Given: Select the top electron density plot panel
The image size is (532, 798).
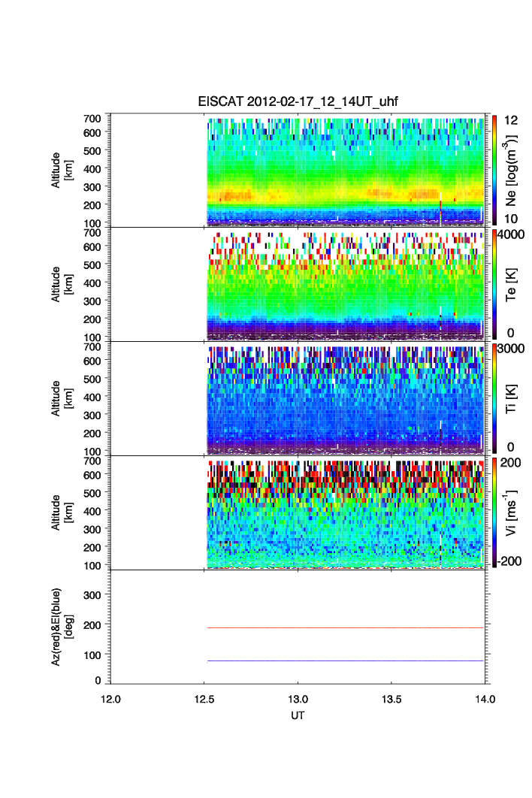Looking at the screenshot, I should tap(346, 171).
